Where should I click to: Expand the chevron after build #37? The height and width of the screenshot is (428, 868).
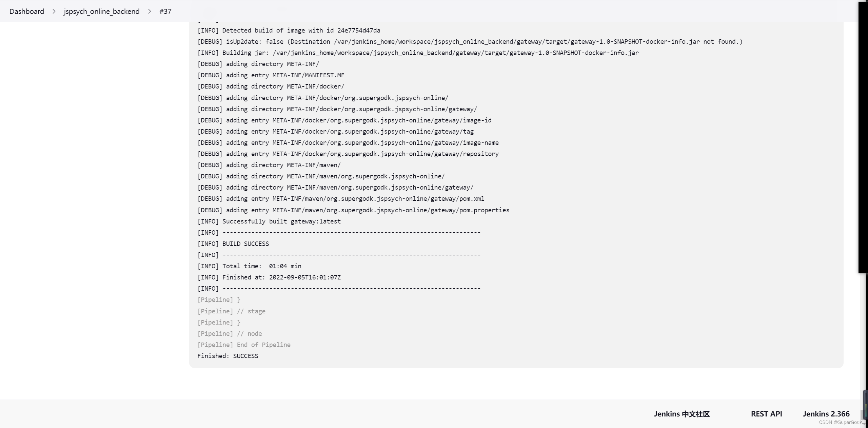[179, 11]
